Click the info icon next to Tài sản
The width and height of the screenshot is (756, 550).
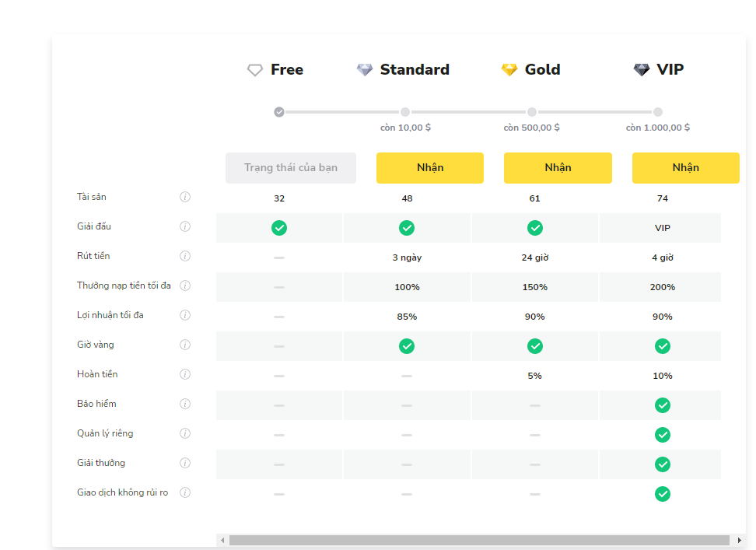(x=185, y=197)
